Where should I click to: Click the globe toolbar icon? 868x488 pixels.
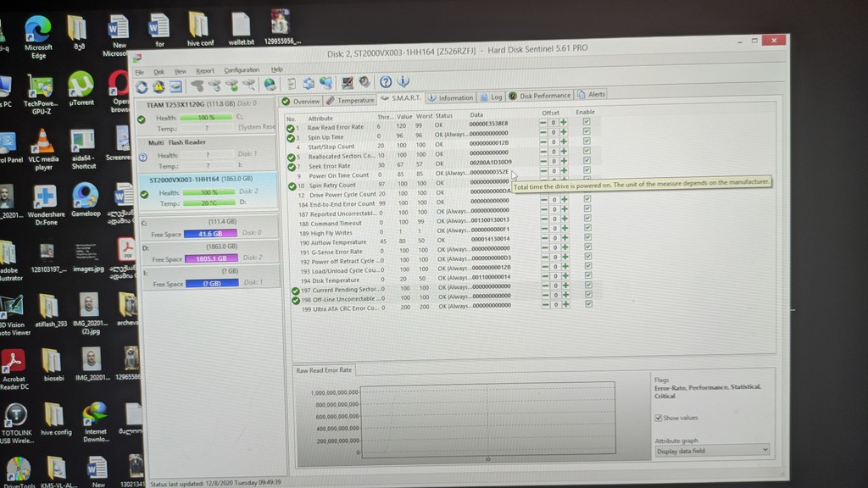270,84
